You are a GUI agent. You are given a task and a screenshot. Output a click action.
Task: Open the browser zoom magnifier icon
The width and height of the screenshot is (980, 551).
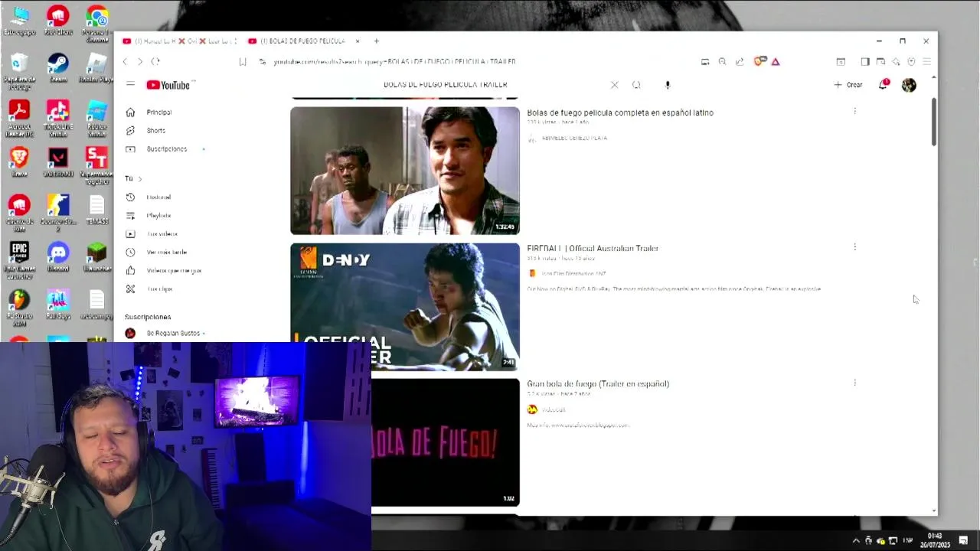point(722,62)
